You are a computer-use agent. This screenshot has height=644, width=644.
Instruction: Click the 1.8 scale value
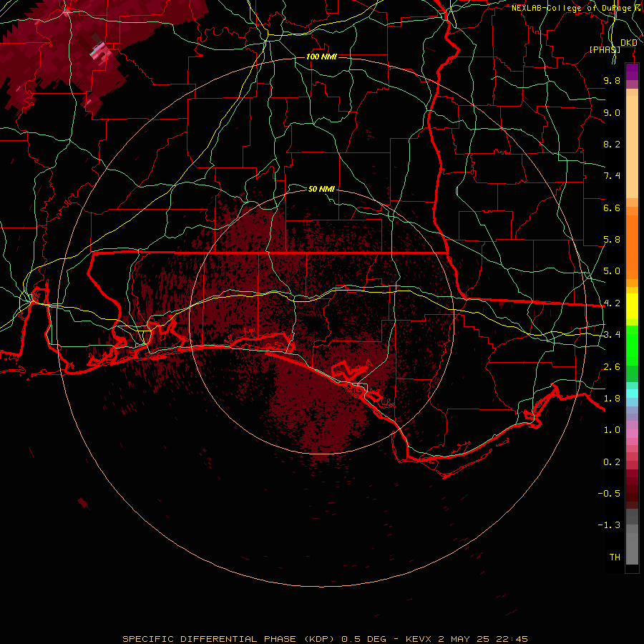[x=612, y=399]
